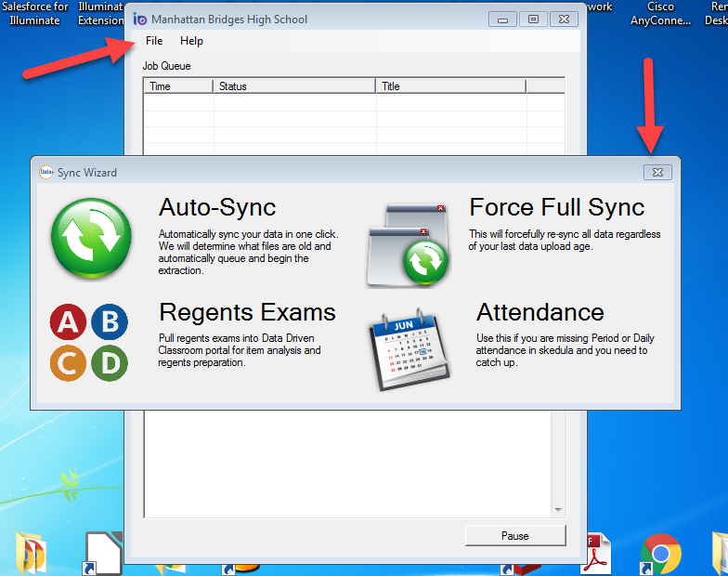Choose the Attendance option title
The width and height of the screenshot is (728, 576).
click(540, 312)
